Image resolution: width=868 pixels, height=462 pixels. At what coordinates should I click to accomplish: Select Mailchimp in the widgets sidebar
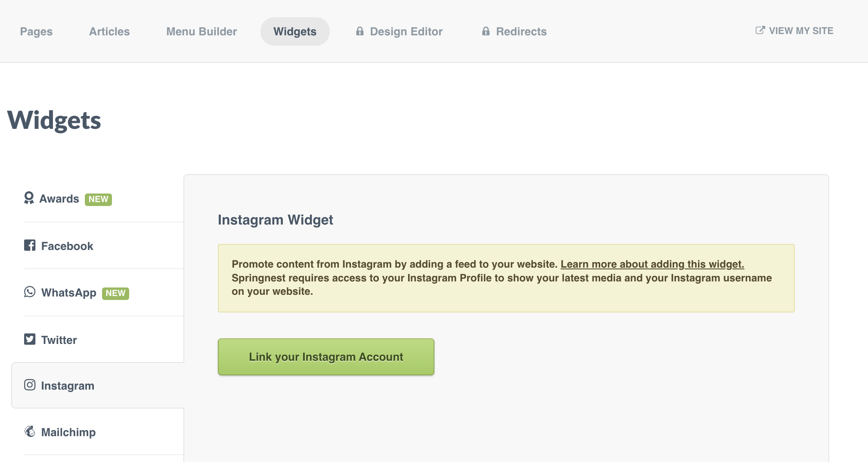[x=68, y=432]
